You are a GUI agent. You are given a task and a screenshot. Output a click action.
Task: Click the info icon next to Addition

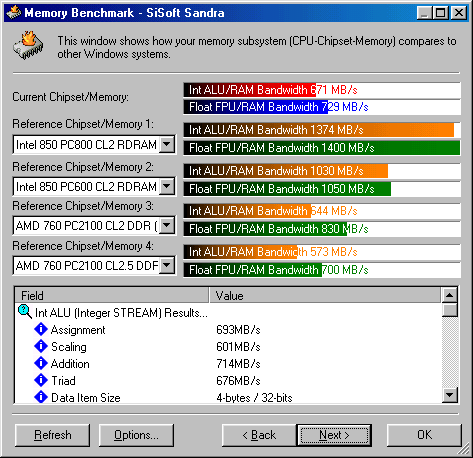pyautogui.click(x=41, y=363)
